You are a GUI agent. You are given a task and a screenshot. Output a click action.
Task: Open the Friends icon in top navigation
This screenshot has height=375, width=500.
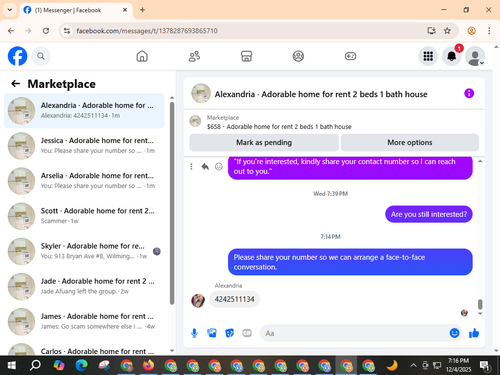(194, 56)
